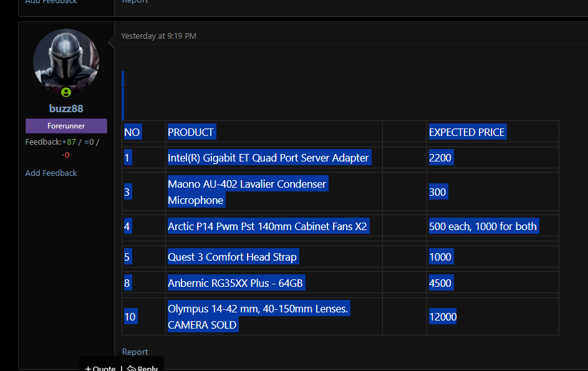Click the green online status icon
This screenshot has width=588, height=371.
pos(66,92)
